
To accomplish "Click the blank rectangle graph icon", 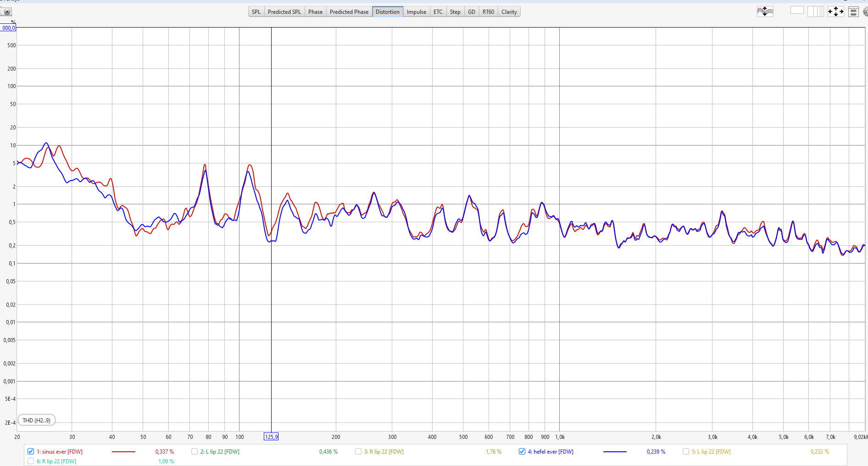I will 797,10.
